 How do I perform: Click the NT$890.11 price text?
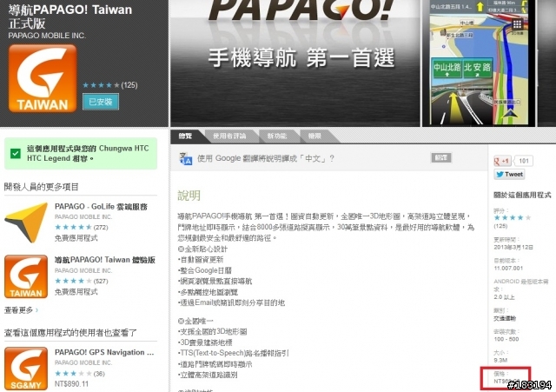[71, 384]
